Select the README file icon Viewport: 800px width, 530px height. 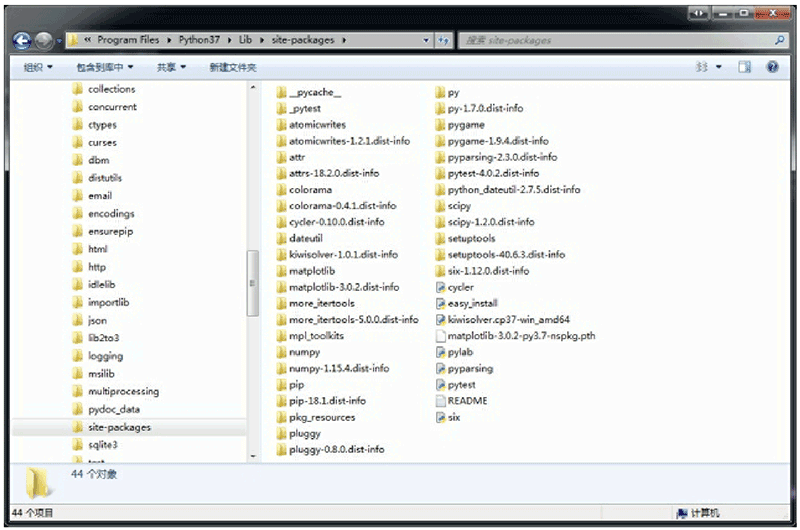(x=440, y=401)
